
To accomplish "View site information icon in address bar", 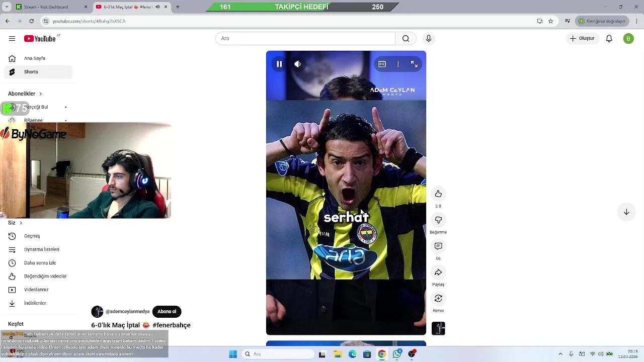I will (x=46, y=21).
